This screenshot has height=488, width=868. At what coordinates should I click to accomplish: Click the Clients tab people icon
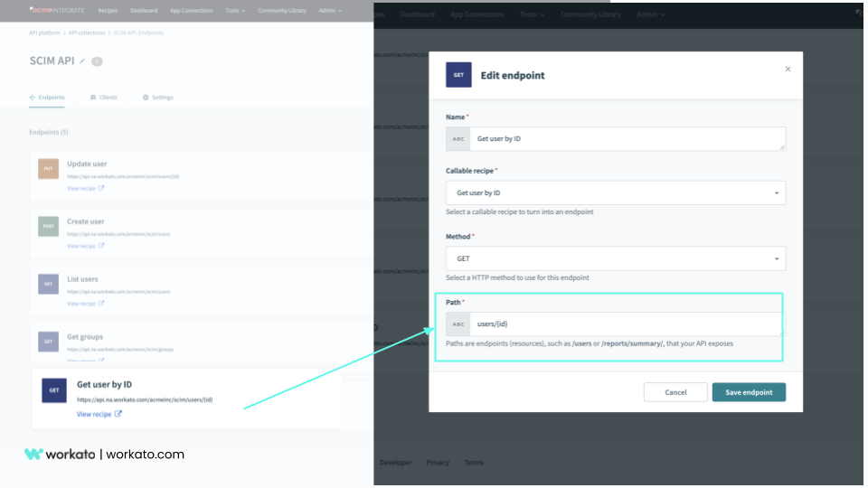pyautogui.click(x=93, y=98)
